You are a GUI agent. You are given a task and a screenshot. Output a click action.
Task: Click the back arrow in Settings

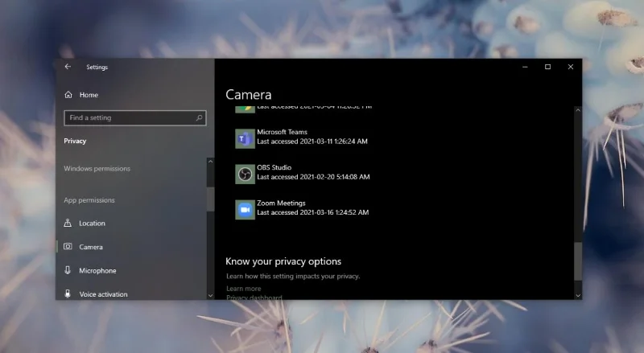point(68,67)
